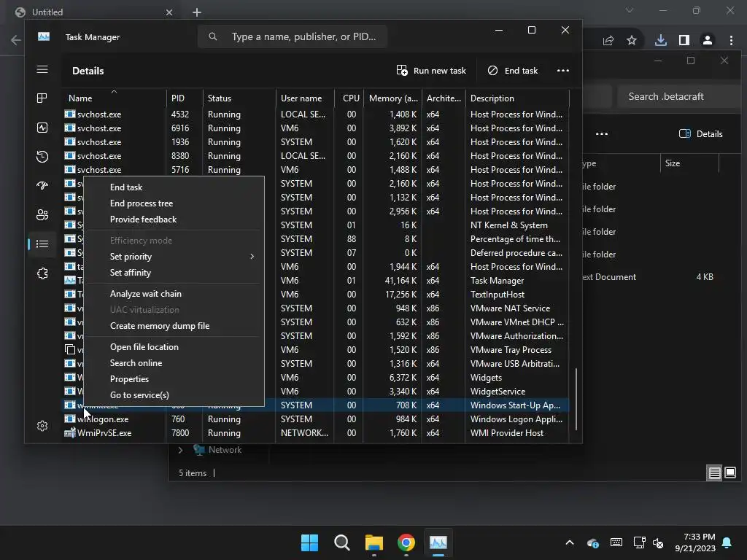Open the Services page puzzle icon

click(x=42, y=273)
